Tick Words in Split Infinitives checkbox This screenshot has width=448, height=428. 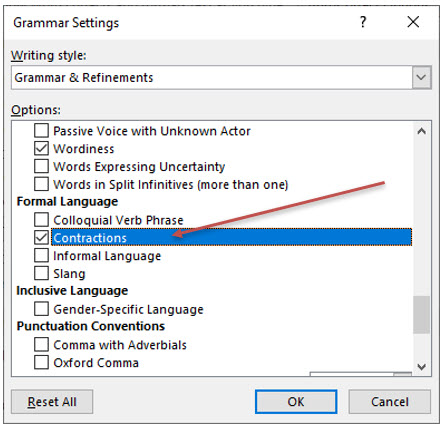(41, 184)
